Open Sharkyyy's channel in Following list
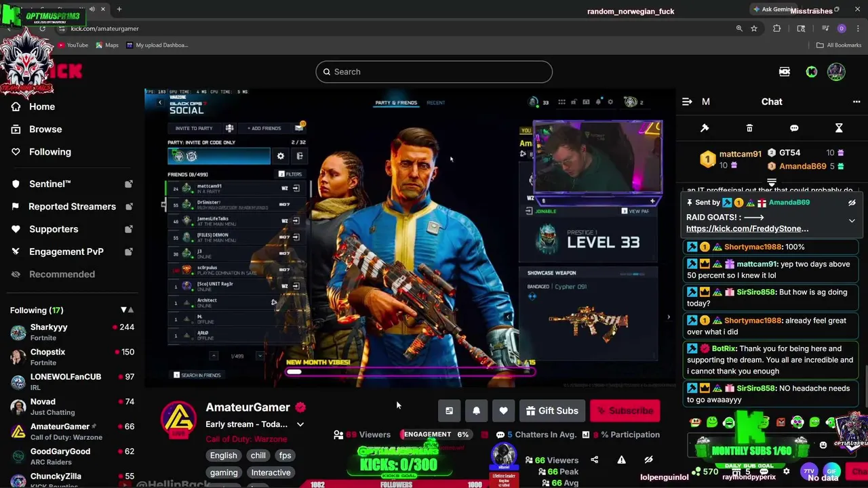868x488 pixels. (72, 332)
